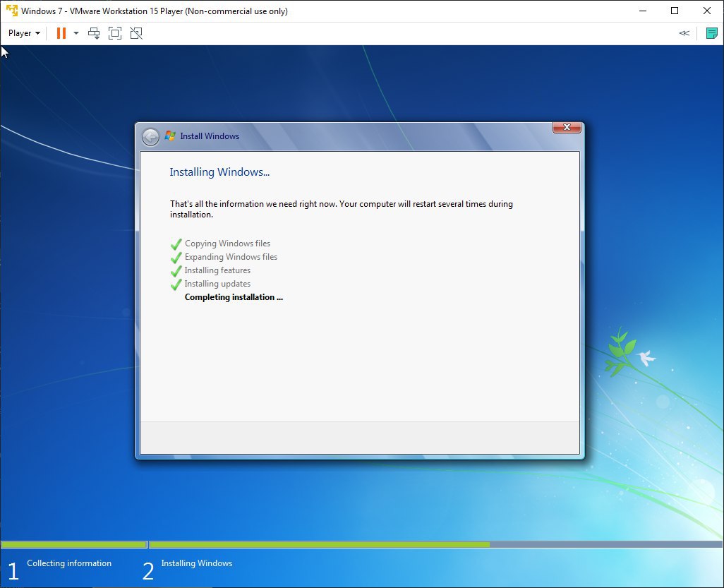
Task: Close the Install Windows dialog
Action: pos(567,128)
